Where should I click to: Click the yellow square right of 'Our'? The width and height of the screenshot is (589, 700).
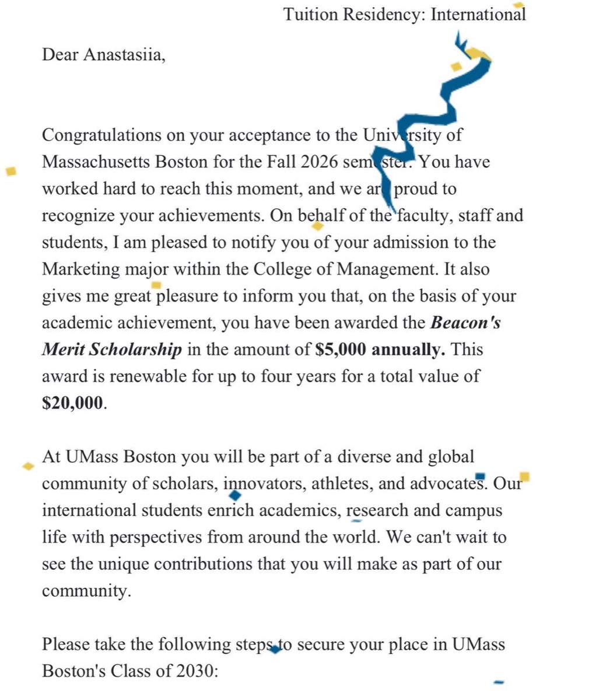point(524,478)
